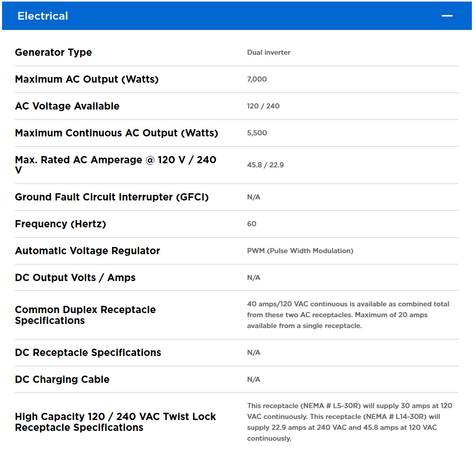Screen dimensions: 476x450
Task: Click the DC Output Volts / Amps label
Action: [75, 278]
